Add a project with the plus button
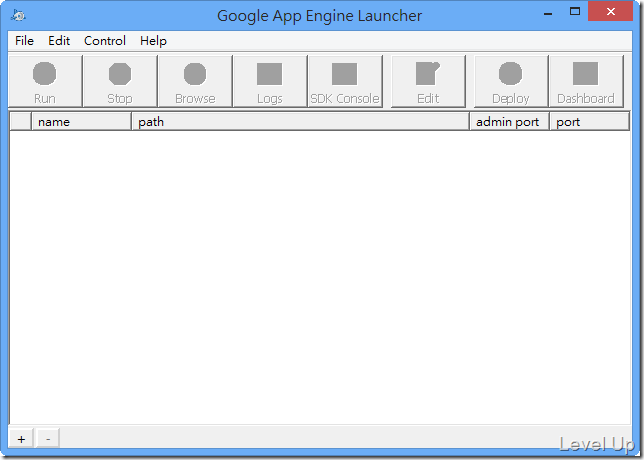 click(21, 438)
